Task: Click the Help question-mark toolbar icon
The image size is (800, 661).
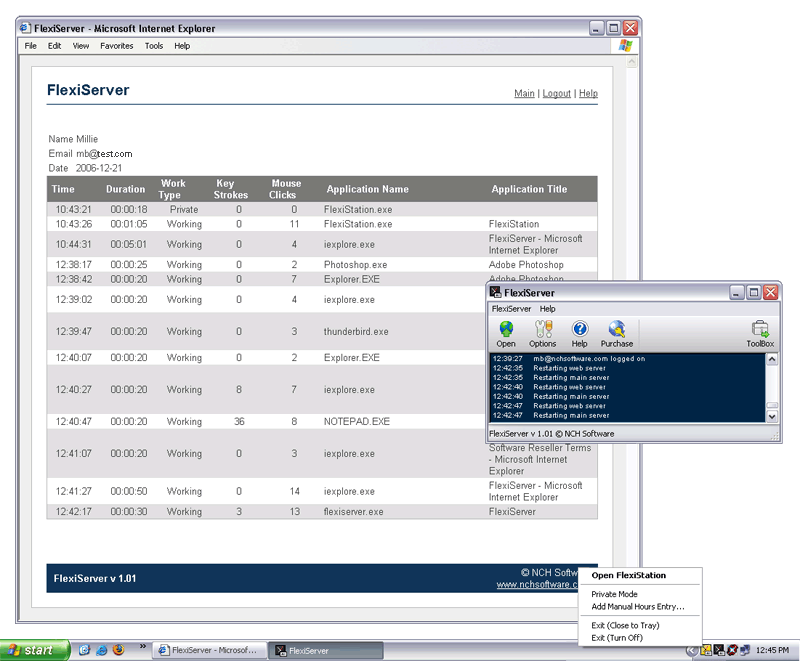Action: tap(579, 333)
